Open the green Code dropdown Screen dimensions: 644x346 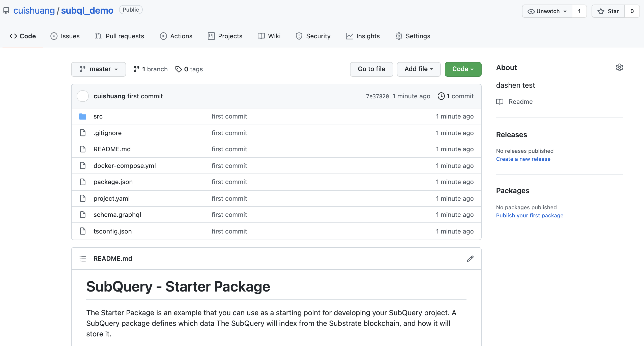(463, 69)
